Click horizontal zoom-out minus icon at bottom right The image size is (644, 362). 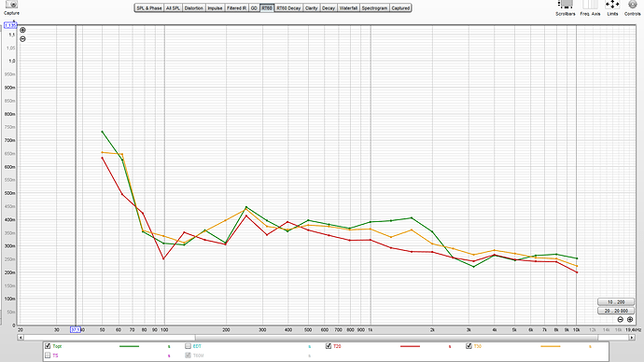point(621,319)
